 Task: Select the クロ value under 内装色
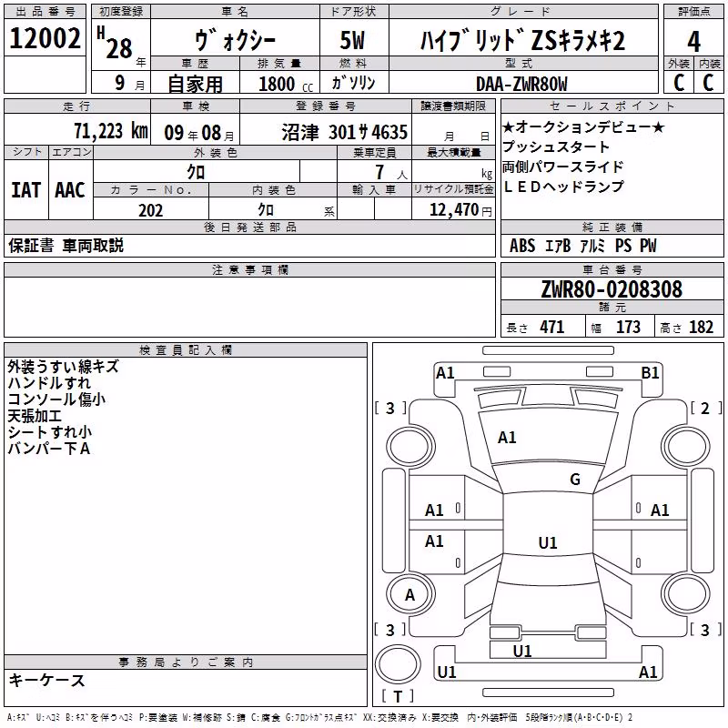click(266, 210)
